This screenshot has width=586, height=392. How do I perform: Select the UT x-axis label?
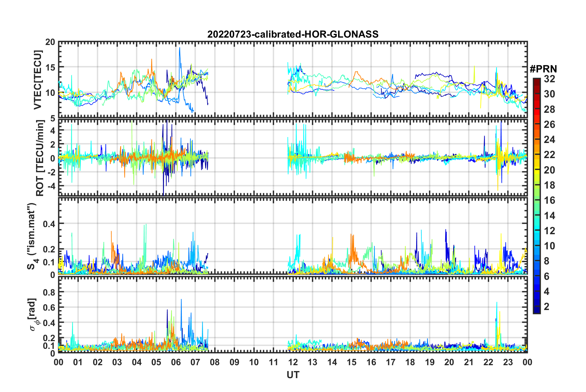click(293, 375)
